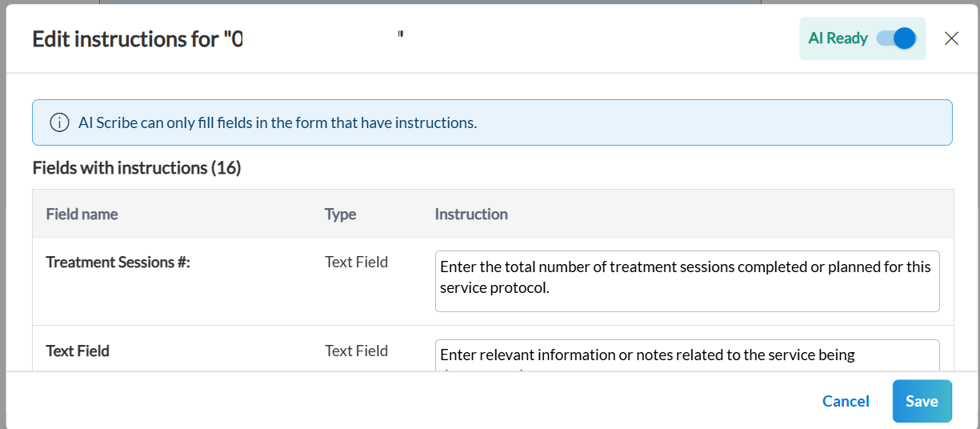Click the green AI Ready label text
The image size is (980, 429).
pos(838,38)
